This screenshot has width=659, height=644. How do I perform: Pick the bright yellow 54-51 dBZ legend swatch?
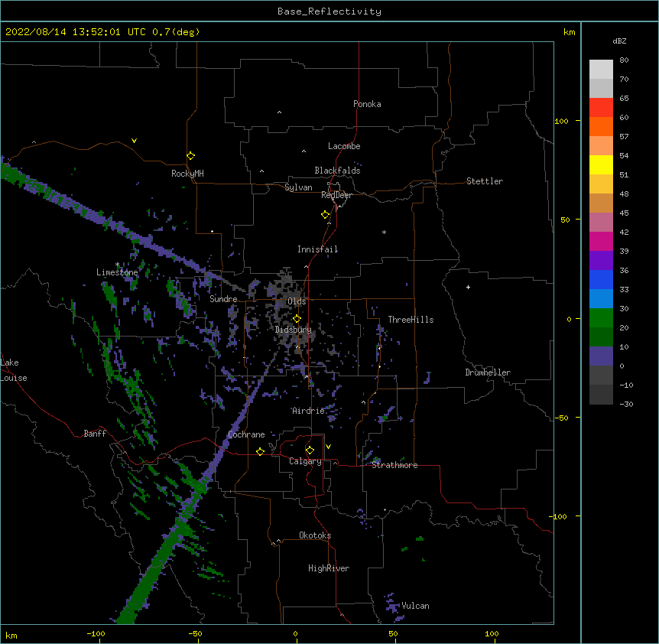click(601, 164)
